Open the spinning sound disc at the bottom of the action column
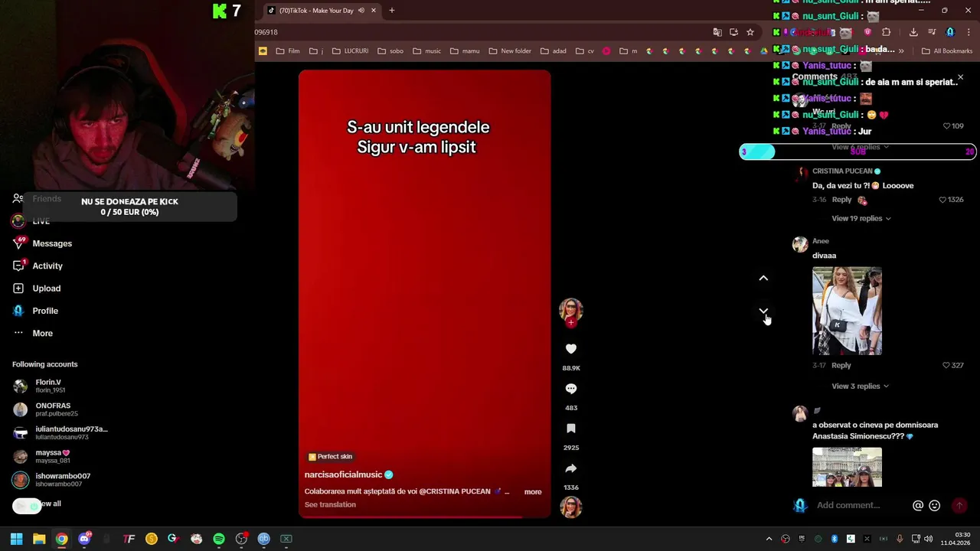Viewport: 980px width, 551px height. point(570,507)
